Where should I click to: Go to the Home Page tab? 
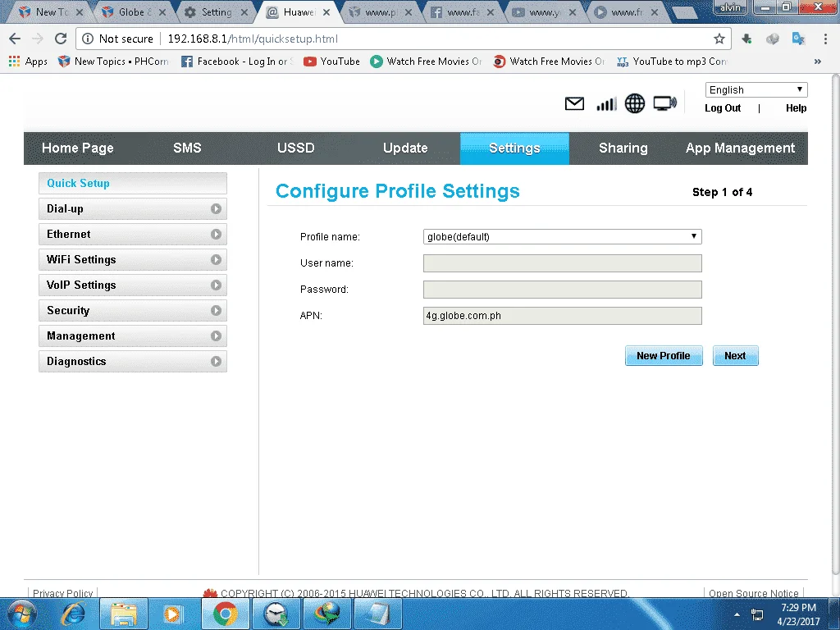click(x=78, y=148)
